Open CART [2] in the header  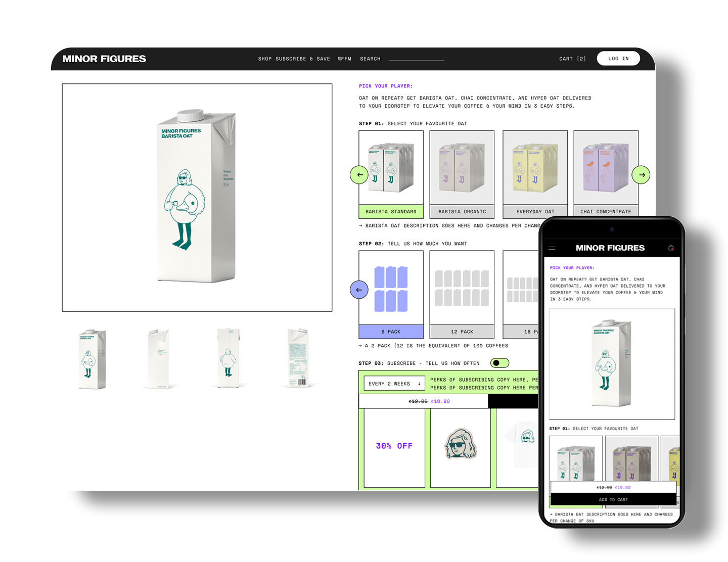(572, 58)
